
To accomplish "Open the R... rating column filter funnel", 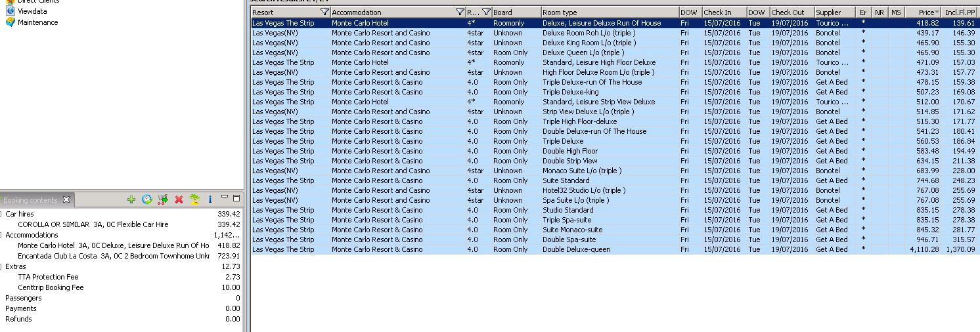I will [486, 12].
